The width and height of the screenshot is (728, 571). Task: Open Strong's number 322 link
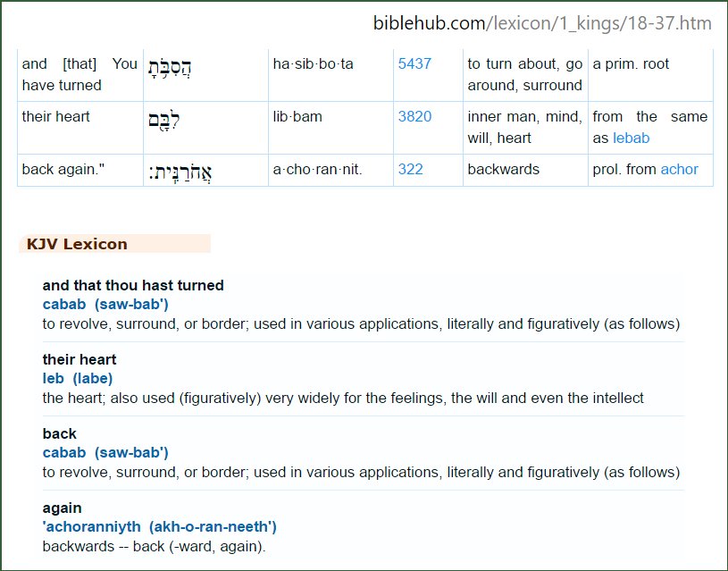tap(411, 170)
